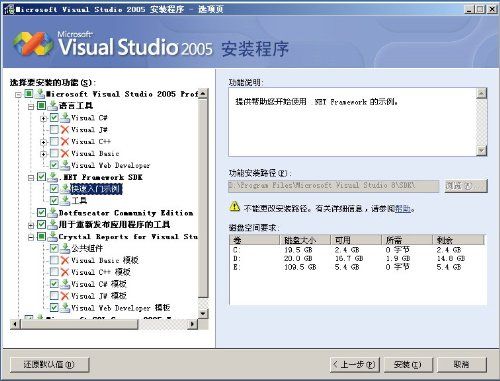This screenshot has width=500, height=381.
Task: Check the Visual J# checkbox
Action: coord(54,130)
